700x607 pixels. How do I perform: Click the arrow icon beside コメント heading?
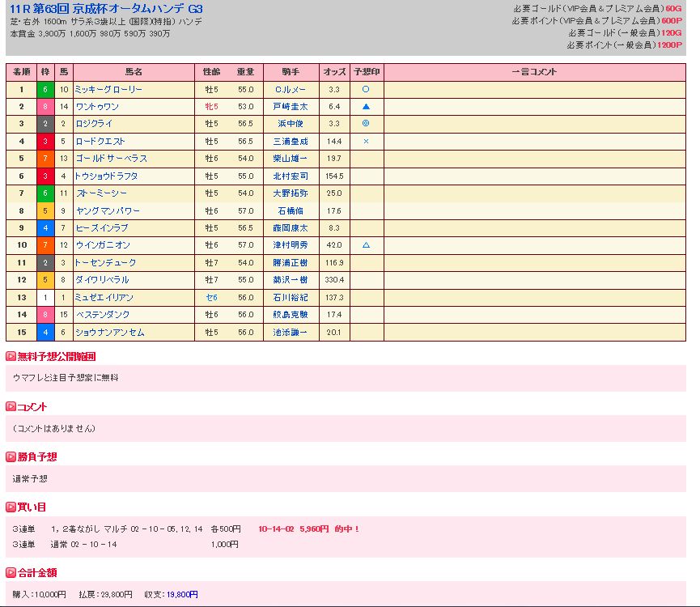coord(11,406)
